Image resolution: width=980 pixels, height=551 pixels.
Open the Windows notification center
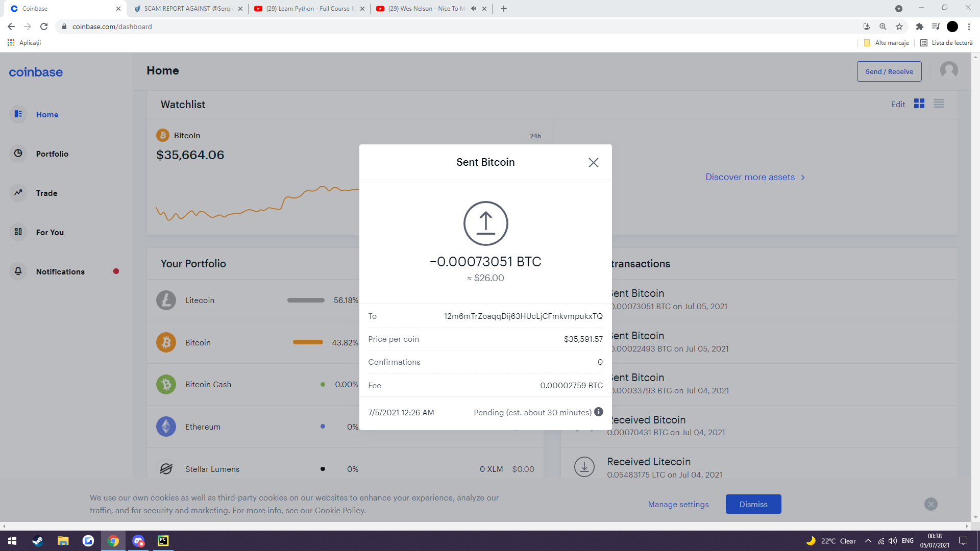point(963,541)
